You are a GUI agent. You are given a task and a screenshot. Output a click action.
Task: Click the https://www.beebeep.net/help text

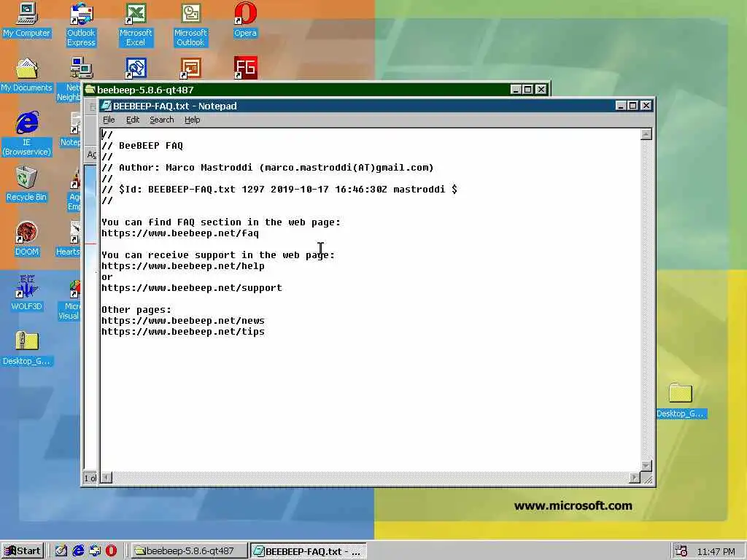click(183, 266)
